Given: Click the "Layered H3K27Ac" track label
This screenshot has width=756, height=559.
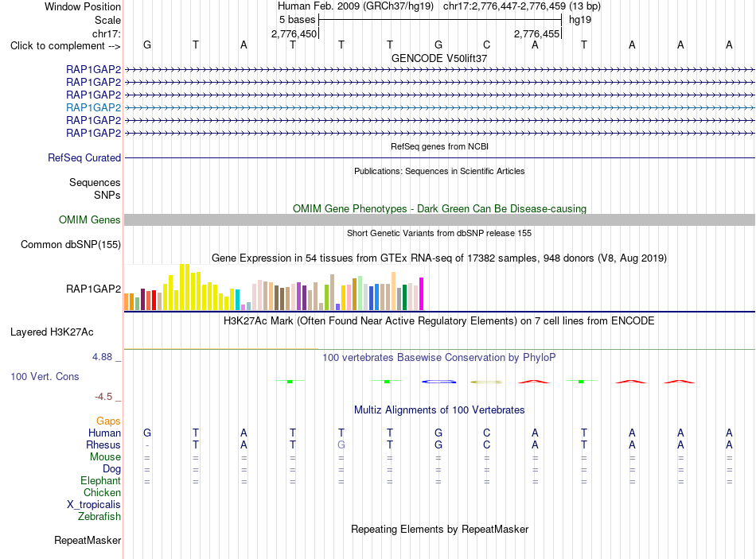Looking at the screenshot, I should (52, 332).
